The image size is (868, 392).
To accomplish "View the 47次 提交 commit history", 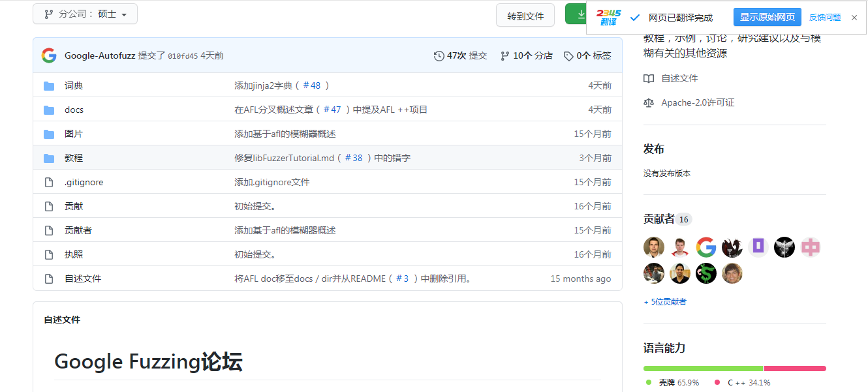I will tap(461, 55).
